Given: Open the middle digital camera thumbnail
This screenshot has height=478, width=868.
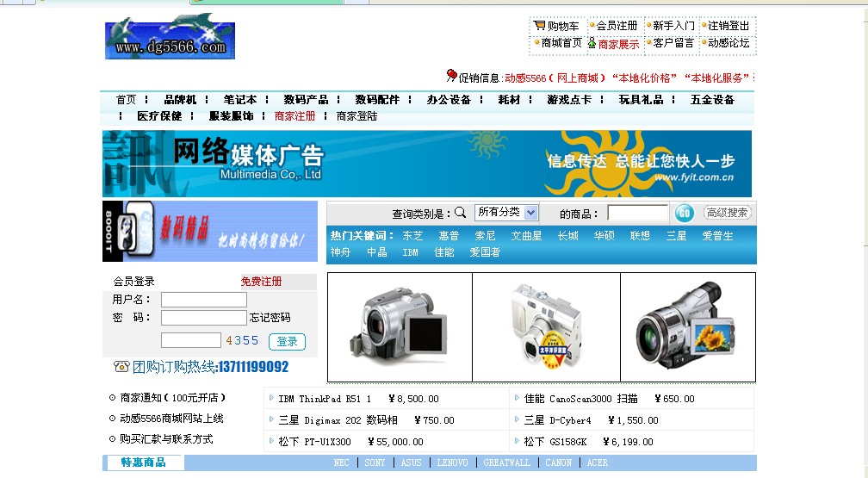Looking at the screenshot, I should (x=546, y=326).
